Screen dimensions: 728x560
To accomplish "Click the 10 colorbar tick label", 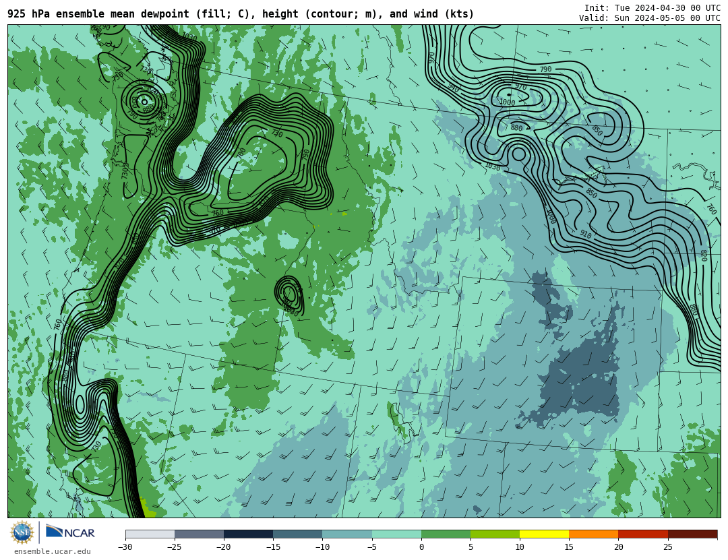I will tap(520, 547).
